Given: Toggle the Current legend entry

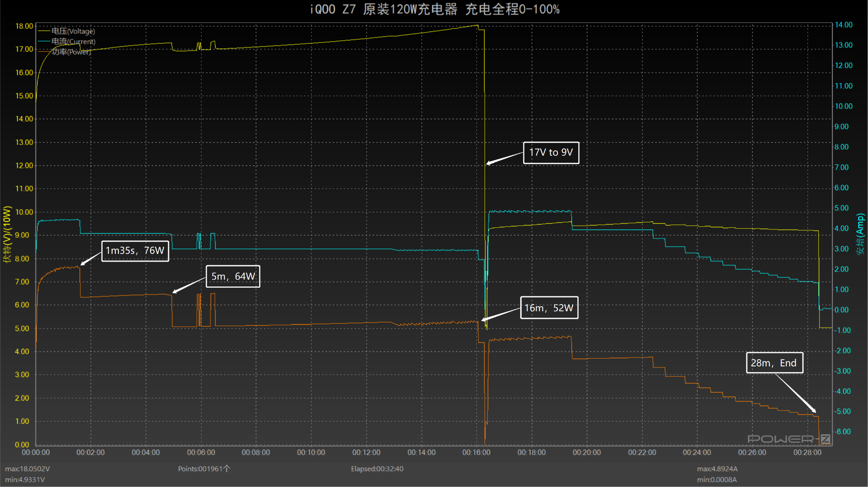Looking at the screenshot, I should click(73, 42).
